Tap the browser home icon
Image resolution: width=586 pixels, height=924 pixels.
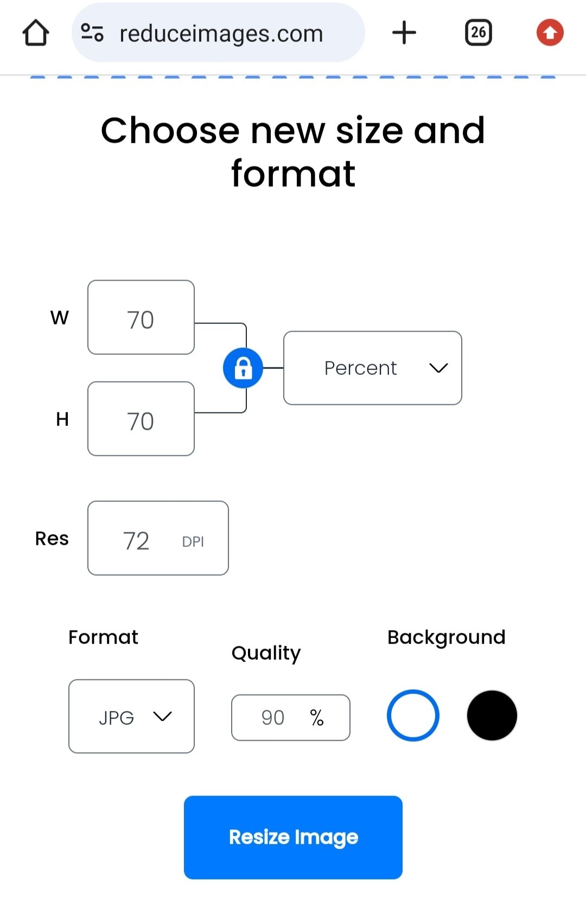[x=36, y=33]
